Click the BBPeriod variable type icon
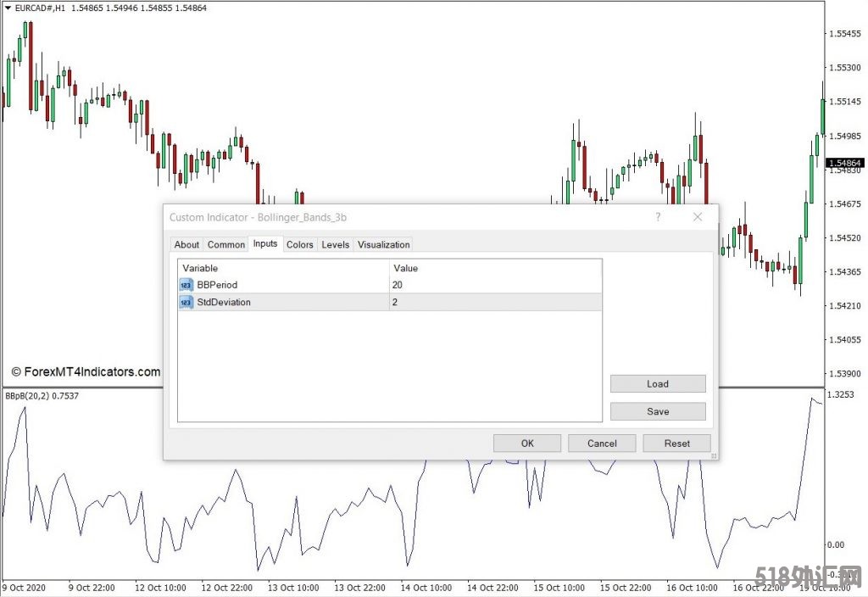The image size is (868, 597). tap(186, 285)
